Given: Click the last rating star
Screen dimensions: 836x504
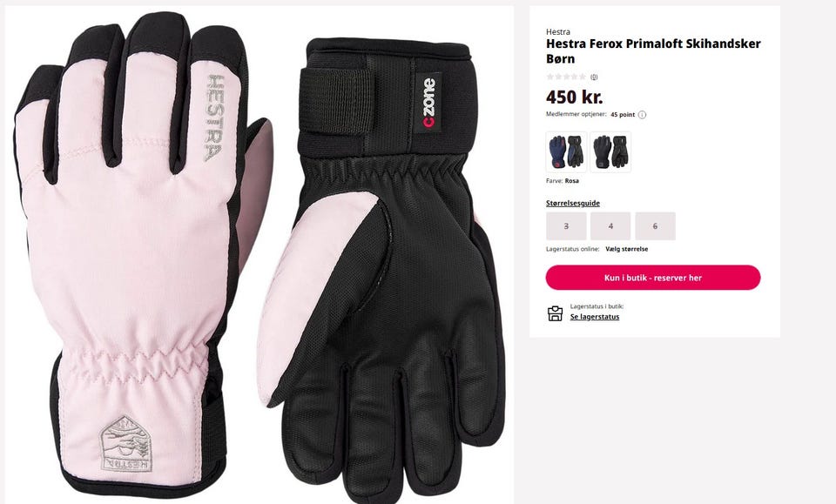Looking at the screenshot, I should 583,77.
